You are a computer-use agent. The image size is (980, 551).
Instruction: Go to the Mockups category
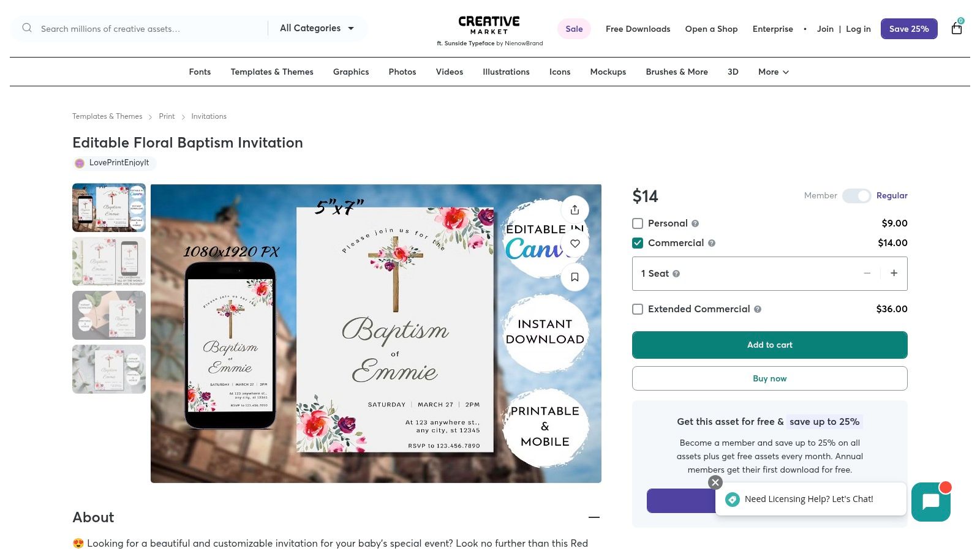(x=608, y=72)
